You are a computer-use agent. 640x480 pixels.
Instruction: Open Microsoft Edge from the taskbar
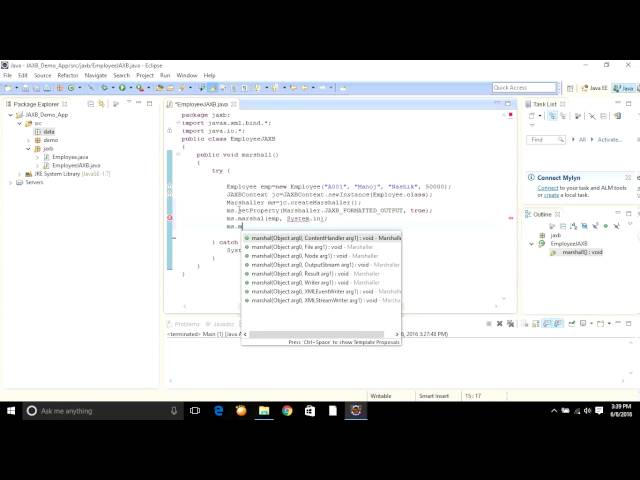click(x=219, y=411)
